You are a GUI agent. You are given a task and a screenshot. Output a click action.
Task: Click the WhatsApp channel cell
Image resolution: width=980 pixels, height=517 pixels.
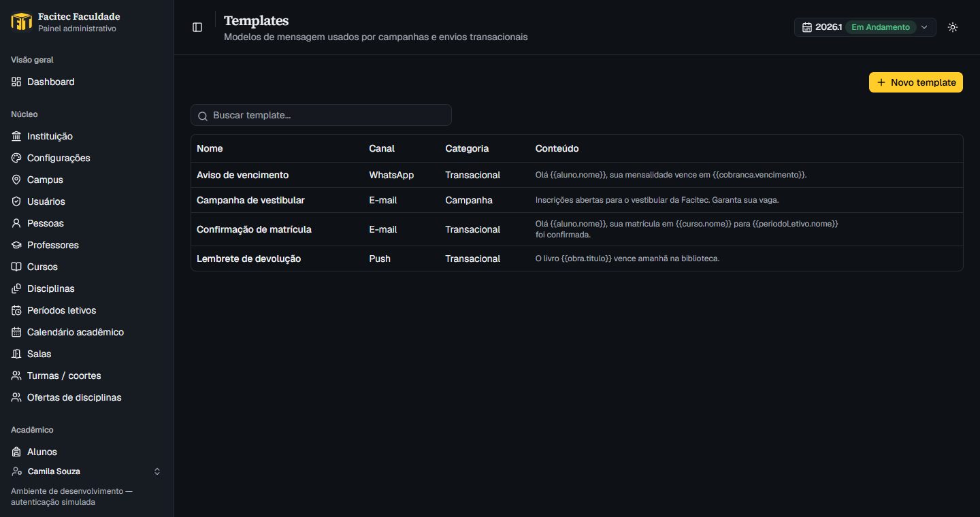coord(391,175)
